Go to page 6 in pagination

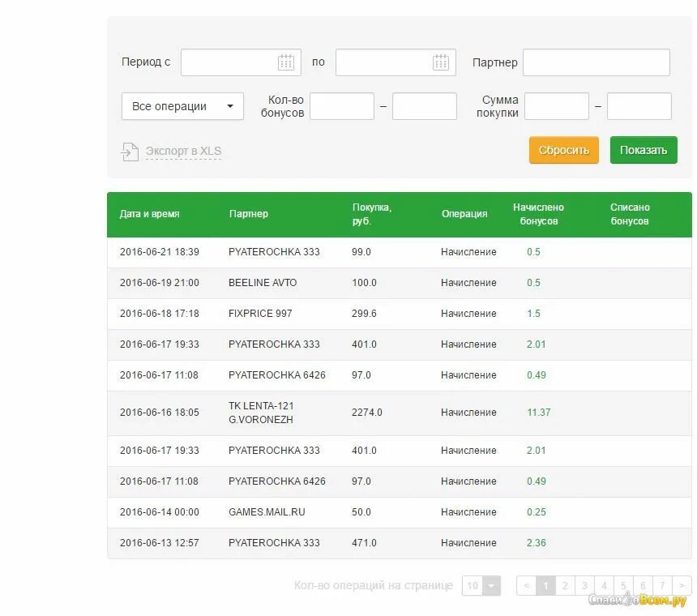[643, 586]
